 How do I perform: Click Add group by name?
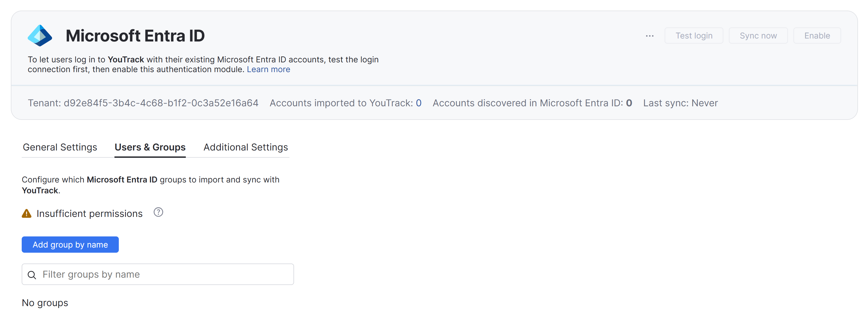tap(70, 245)
